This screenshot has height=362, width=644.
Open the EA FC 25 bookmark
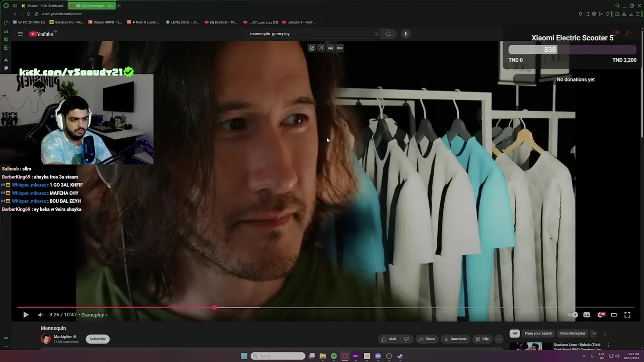[x=29, y=22]
